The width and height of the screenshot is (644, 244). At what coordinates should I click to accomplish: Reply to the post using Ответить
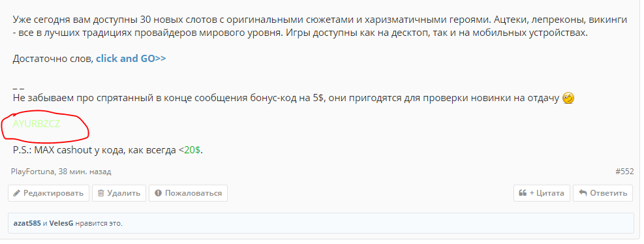click(x=603, y=193)
